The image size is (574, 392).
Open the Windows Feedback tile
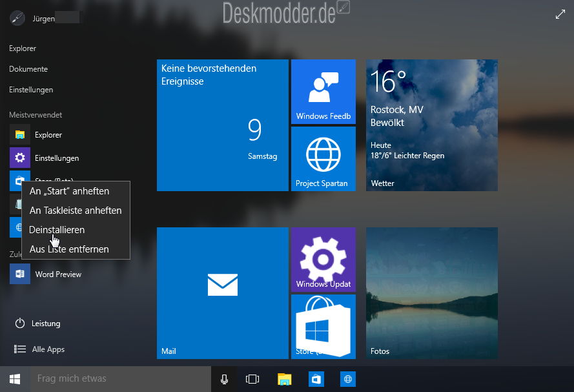[323, 92]
